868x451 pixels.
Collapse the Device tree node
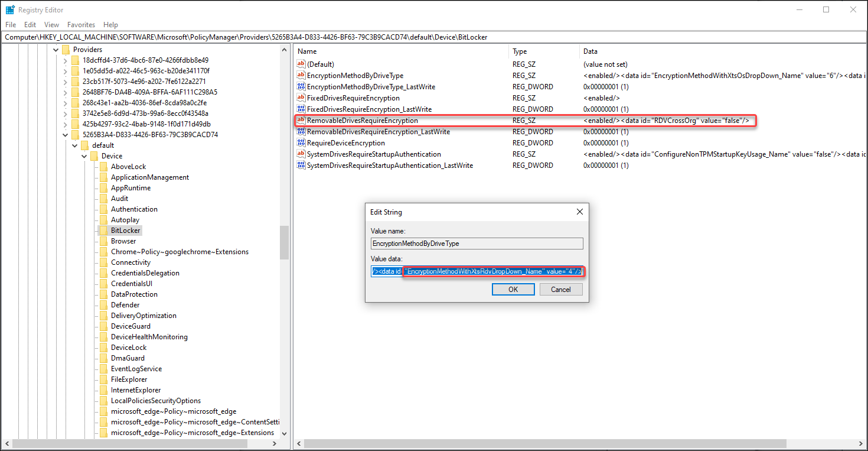click(x=84, y=156)
